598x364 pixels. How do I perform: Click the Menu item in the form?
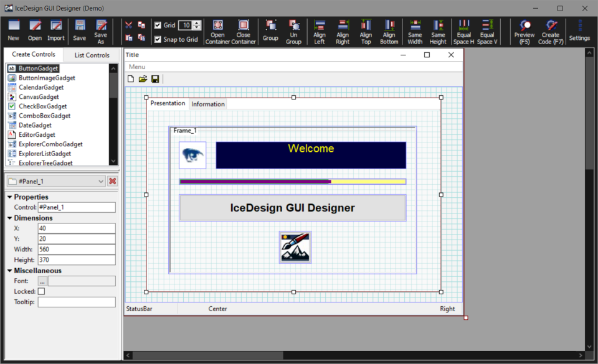pos(137,67)
